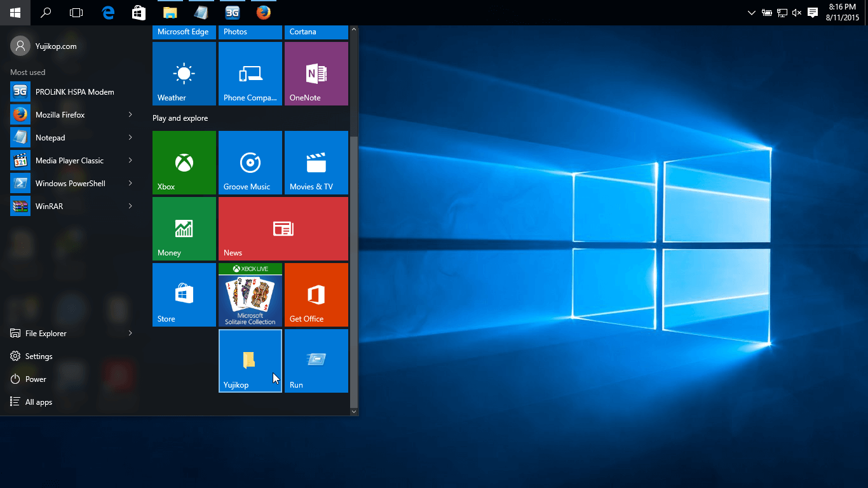This screenshot has width=868, height=488.
Task: Click the Start menu scrollbar thumb
Action: click(x=355, y=273)
